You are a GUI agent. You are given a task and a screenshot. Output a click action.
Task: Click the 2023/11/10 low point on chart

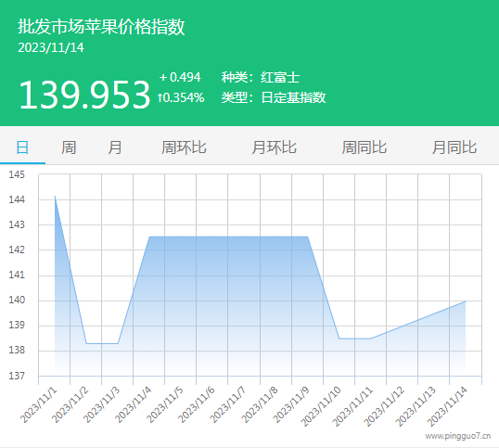[339, 339]
